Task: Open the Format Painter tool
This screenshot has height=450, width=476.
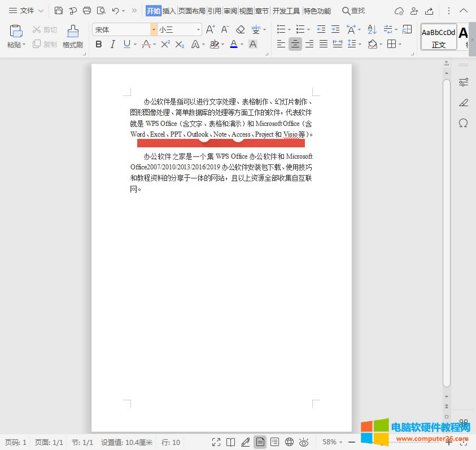Action: [72, 36]
